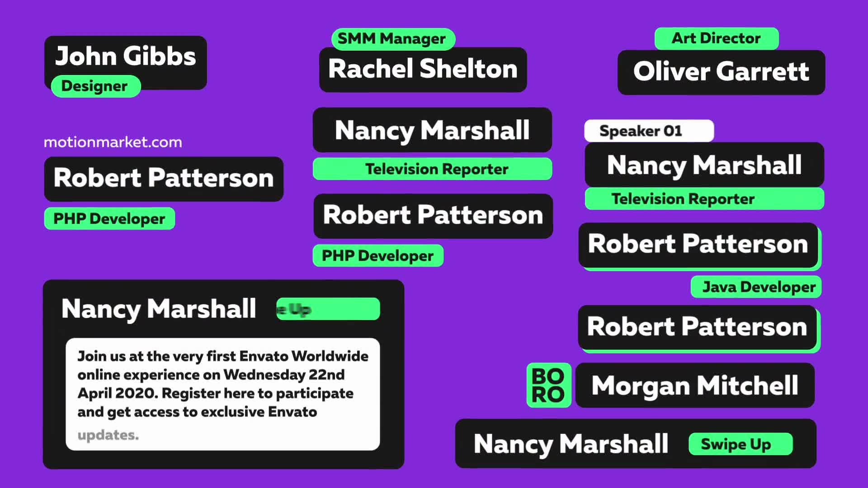The height and width of the screenshot is (488, 868).
Task: Select the Television Reporter label on Nancy Marshall
Action: tap(434, 169)
